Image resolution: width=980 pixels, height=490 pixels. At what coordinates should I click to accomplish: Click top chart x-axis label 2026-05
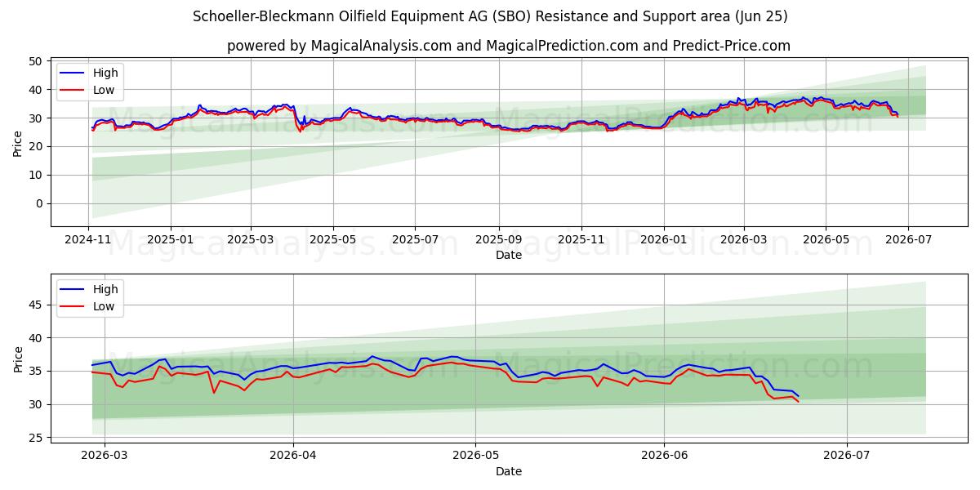tap(824, 241)
